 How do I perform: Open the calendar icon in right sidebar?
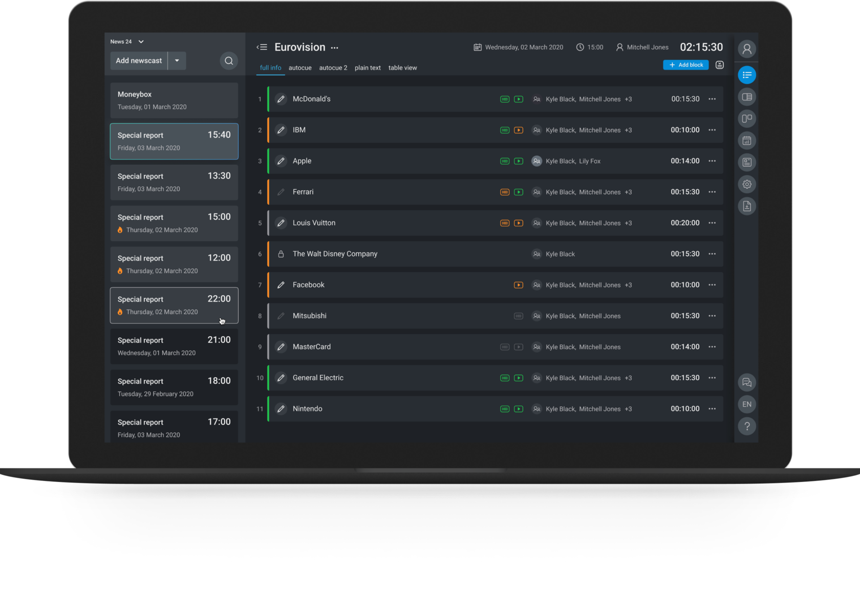click(747, 141)
